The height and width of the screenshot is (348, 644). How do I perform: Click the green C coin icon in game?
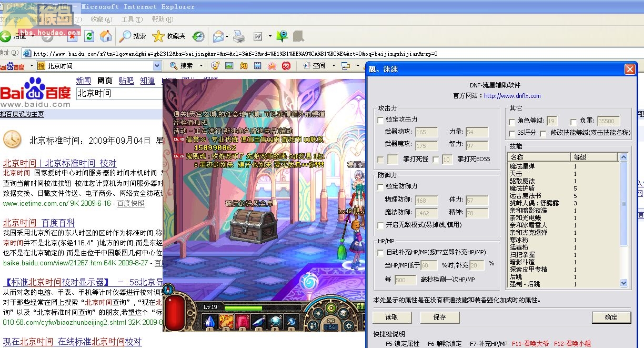click(x=331, y=309)
